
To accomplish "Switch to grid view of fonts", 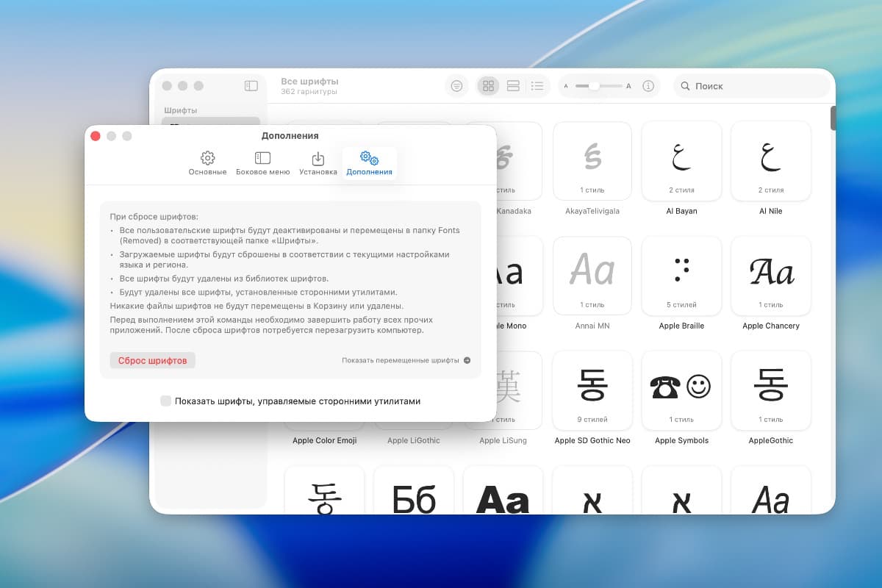I will (488, 86).
